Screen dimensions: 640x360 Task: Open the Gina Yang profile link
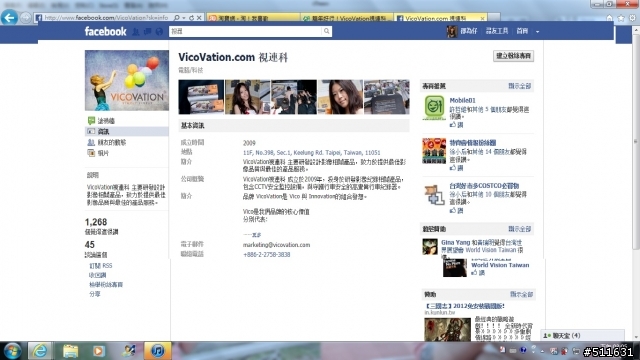click(456, 242)
